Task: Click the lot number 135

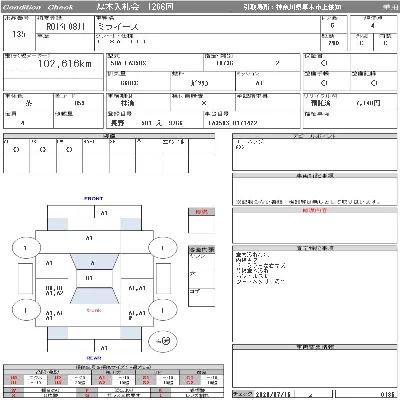Action: [19, 34]
